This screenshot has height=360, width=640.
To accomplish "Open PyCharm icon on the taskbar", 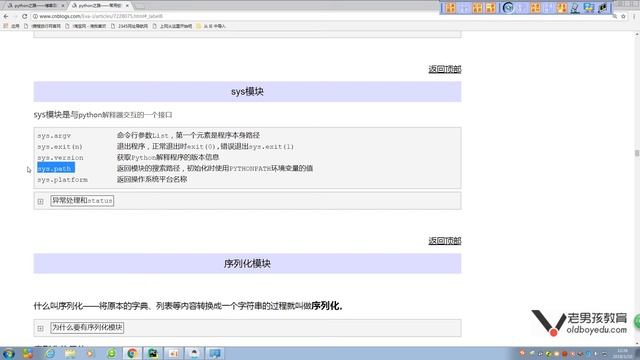I will pyautogui.click(x=153, y=353).
